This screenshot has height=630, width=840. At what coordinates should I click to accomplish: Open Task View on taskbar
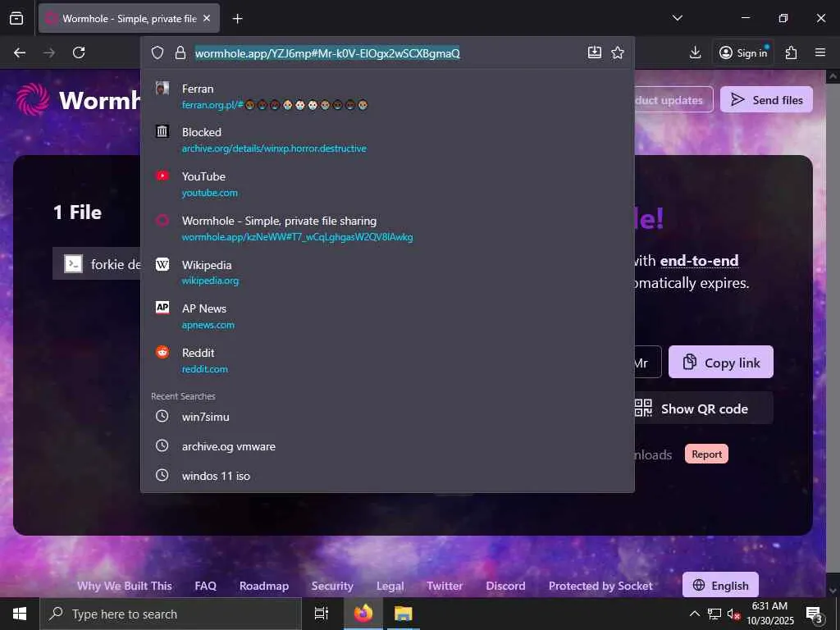322,614
